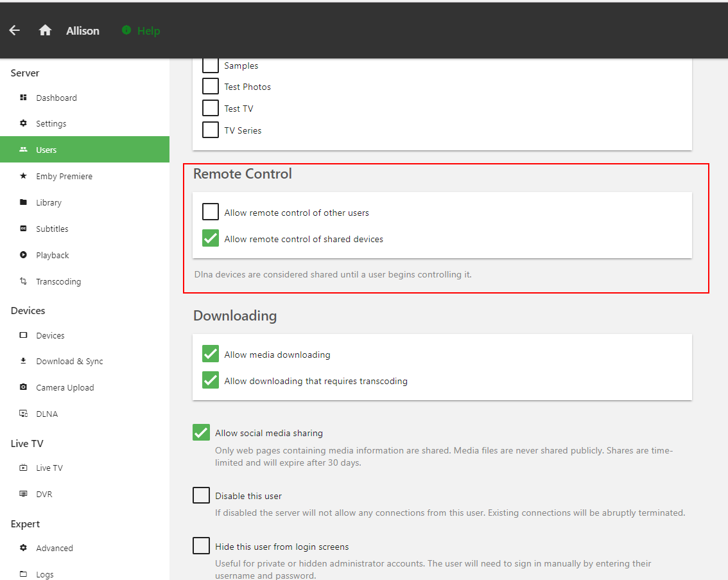Open Settings in the sidebar
The width and height of the screenshot is (728, 580).
coord(85,123)
